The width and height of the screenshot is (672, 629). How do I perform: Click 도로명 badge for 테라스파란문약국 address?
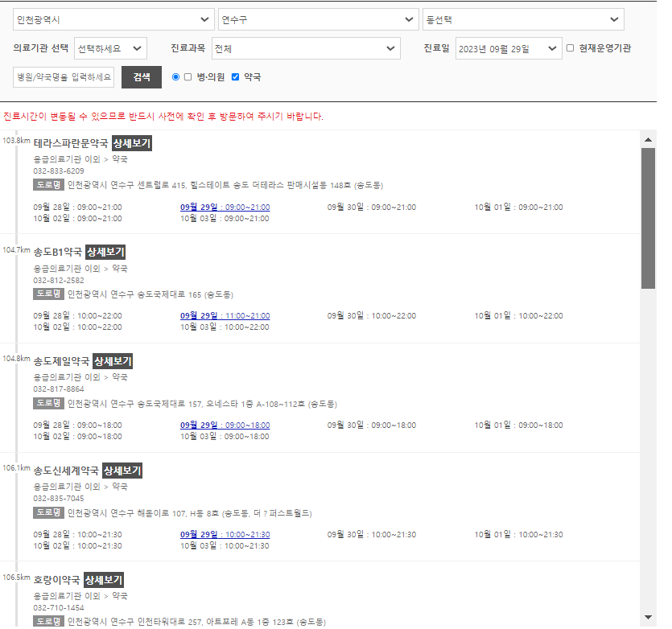tap(48, 185)
